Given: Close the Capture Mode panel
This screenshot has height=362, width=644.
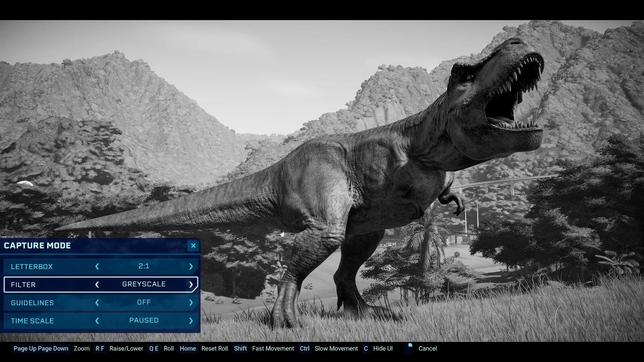Looking at the screenshot, I should [x=193, y=246].
